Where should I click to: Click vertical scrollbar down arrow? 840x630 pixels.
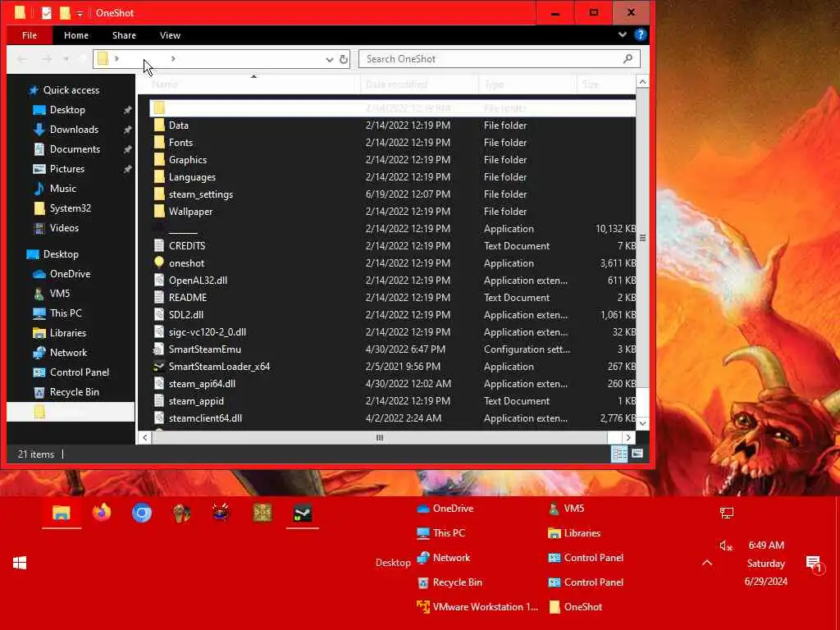642,423
